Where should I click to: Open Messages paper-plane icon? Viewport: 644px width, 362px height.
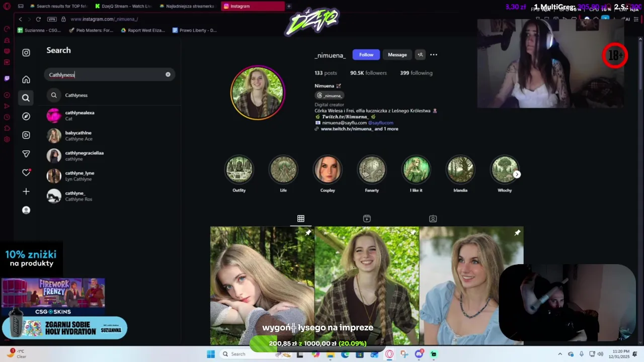26,154
